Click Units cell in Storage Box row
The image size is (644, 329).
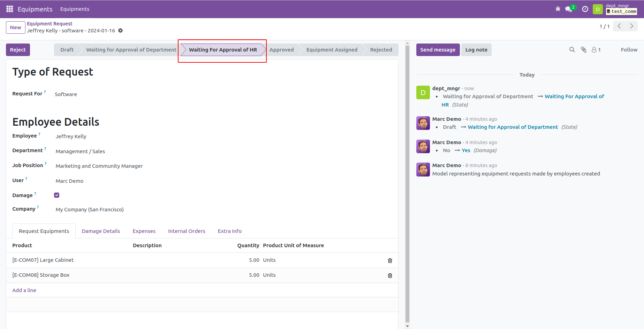[x=269, y=275]
